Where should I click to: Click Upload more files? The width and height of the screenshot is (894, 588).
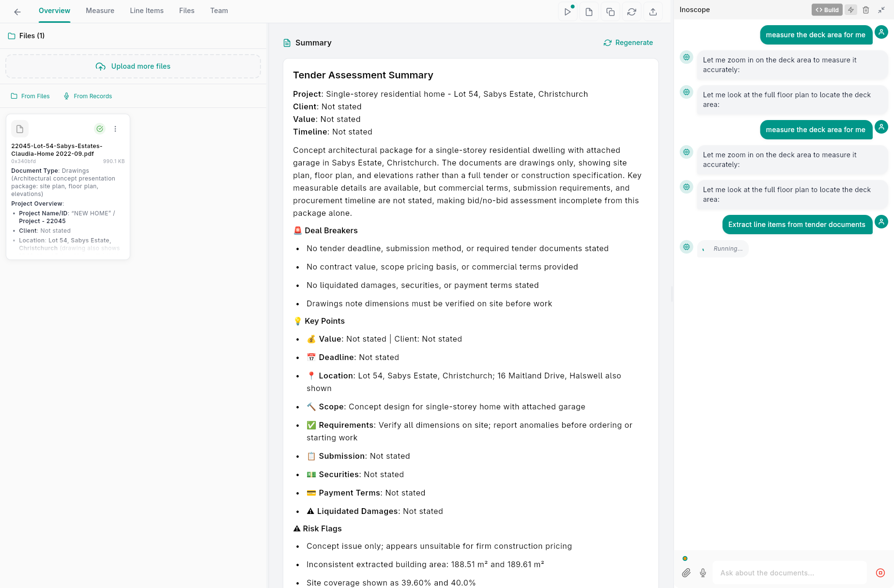coord(133,66)
